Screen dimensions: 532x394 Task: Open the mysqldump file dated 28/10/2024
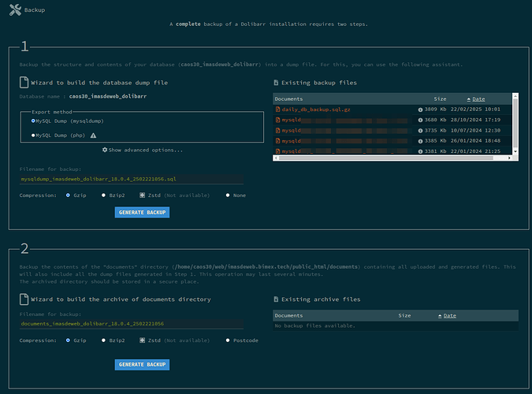pyautogui.click(x=344, y=120)
